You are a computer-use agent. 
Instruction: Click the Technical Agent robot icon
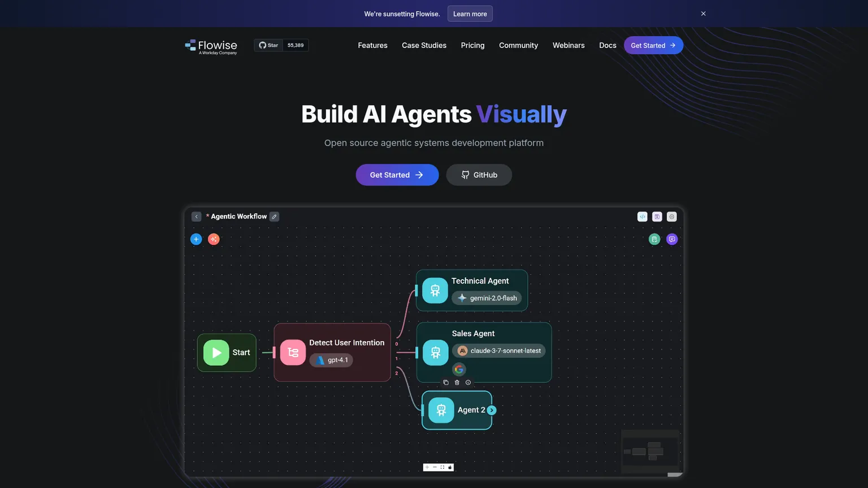click(435, 290)
